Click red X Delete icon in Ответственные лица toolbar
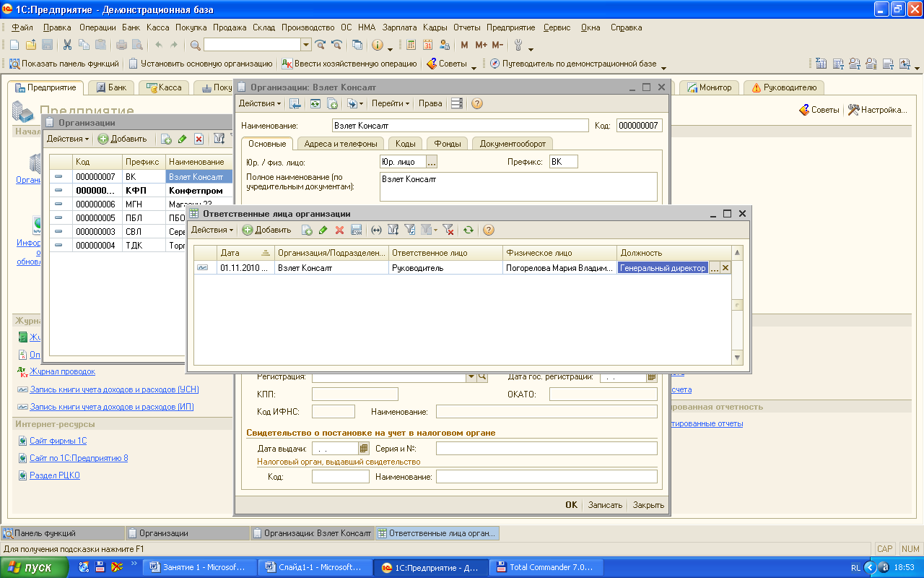 [x=339, y=230]
